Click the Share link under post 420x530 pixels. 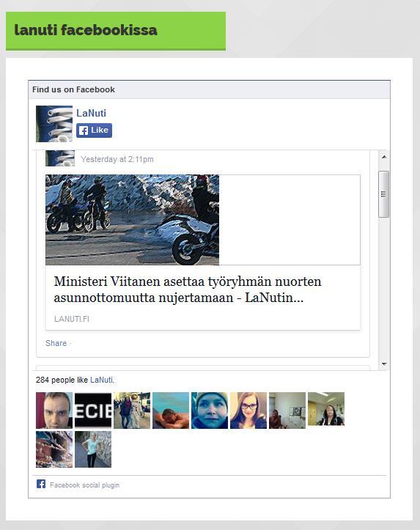[56, 343]
